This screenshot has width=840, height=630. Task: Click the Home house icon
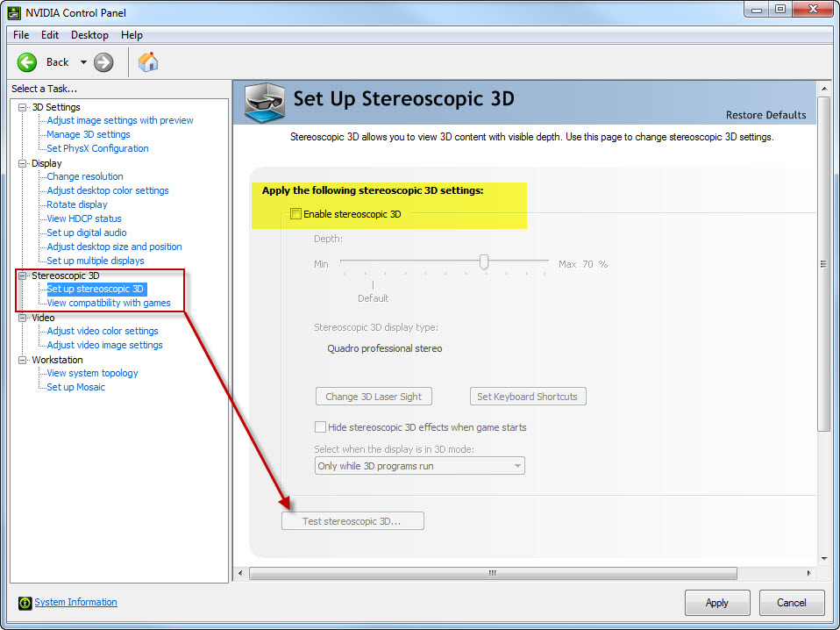coord(148,62)
